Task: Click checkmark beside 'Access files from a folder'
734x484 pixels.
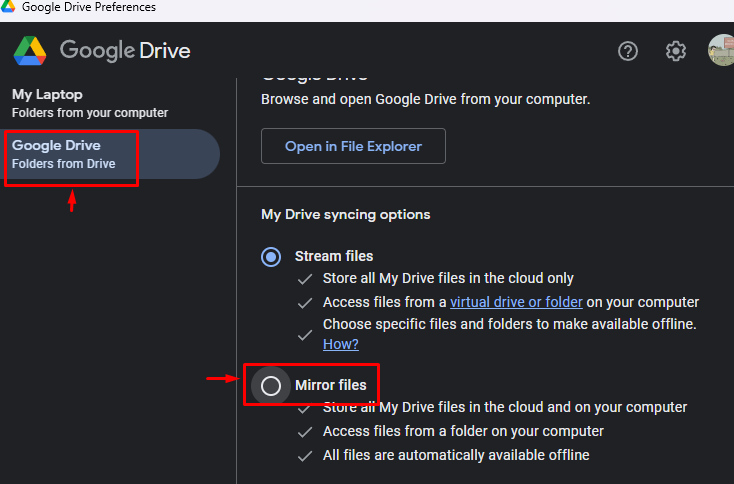Action: 304,431
